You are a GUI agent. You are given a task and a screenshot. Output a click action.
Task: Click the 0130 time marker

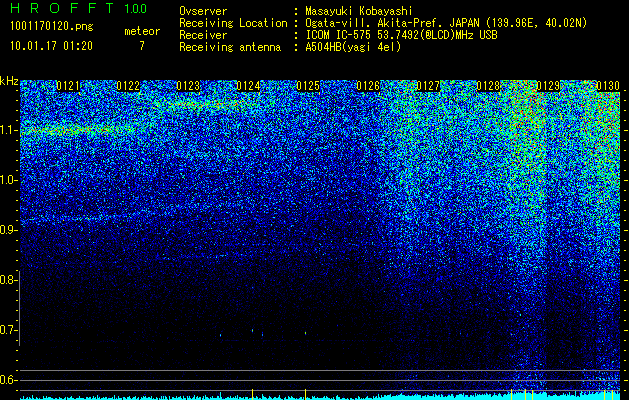coord(608,86)
